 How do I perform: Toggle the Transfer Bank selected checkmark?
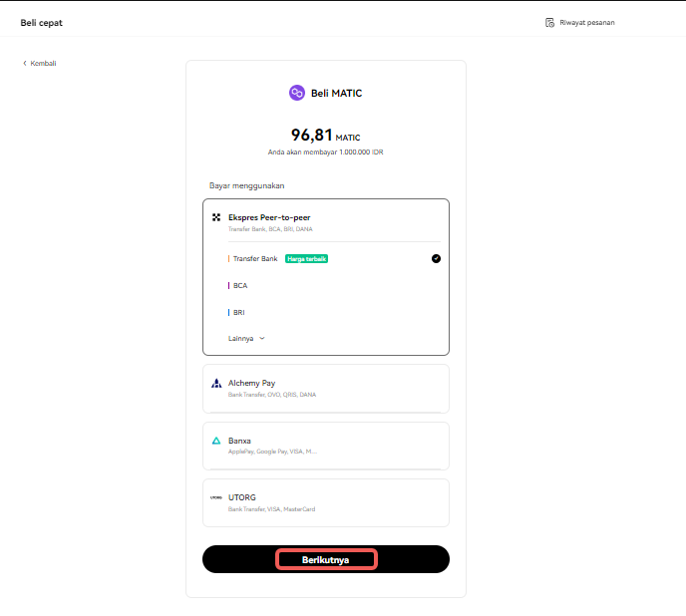(x=436, y=258)
